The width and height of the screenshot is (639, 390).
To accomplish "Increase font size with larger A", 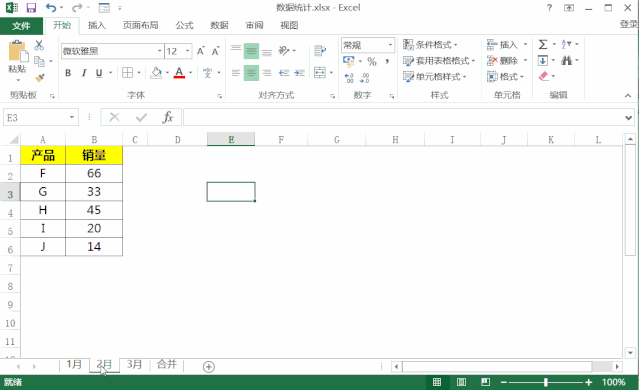I will coord(201,51).
